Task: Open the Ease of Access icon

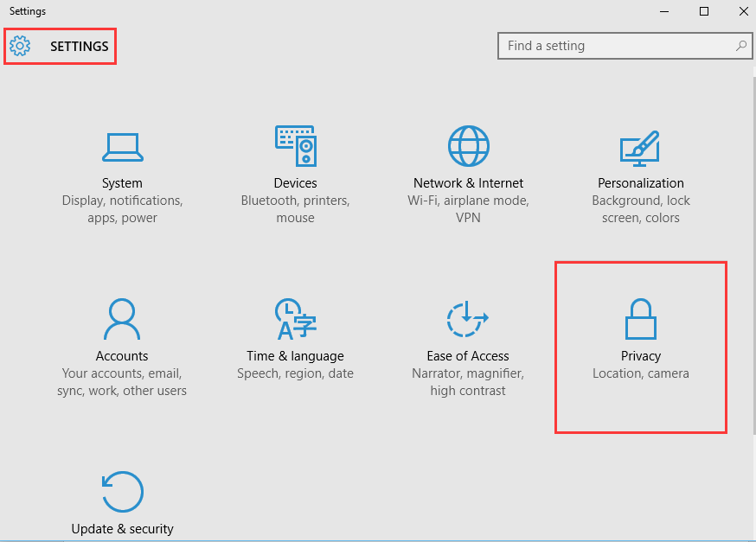Action: (x=467, y=319)
